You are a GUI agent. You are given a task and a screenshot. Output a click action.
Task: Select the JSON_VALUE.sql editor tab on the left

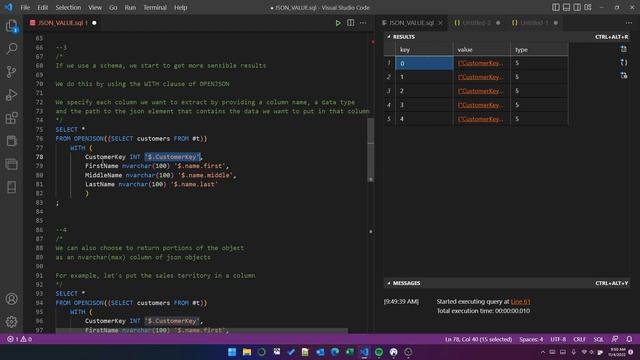62,23
